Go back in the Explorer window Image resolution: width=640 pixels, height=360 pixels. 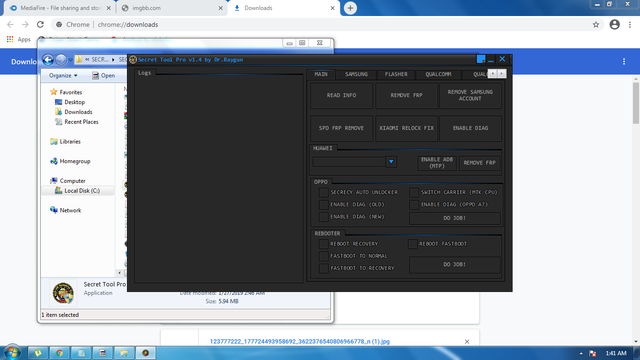point(48,60)
